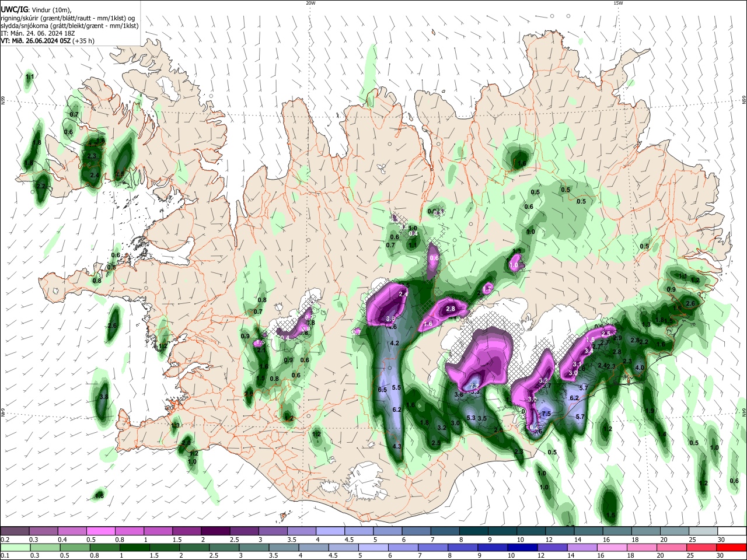747x560 pixels.
Task: Click the 'VT: Mið. 26.06.2024 05Z' valid time
Action: click(x=36, y=41)
